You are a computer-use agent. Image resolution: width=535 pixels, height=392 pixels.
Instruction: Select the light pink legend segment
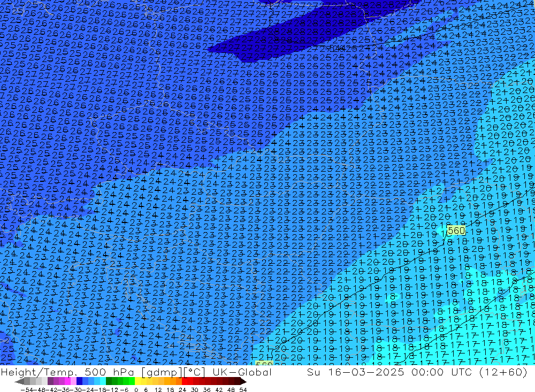(x=73, y=382)
